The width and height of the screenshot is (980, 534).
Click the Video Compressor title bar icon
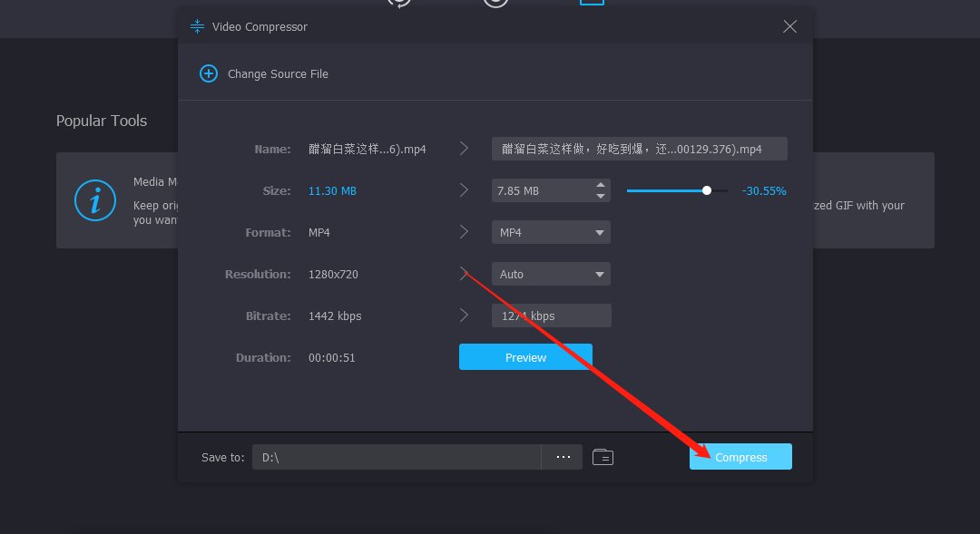pyautogui.click(x=198, y=26)
